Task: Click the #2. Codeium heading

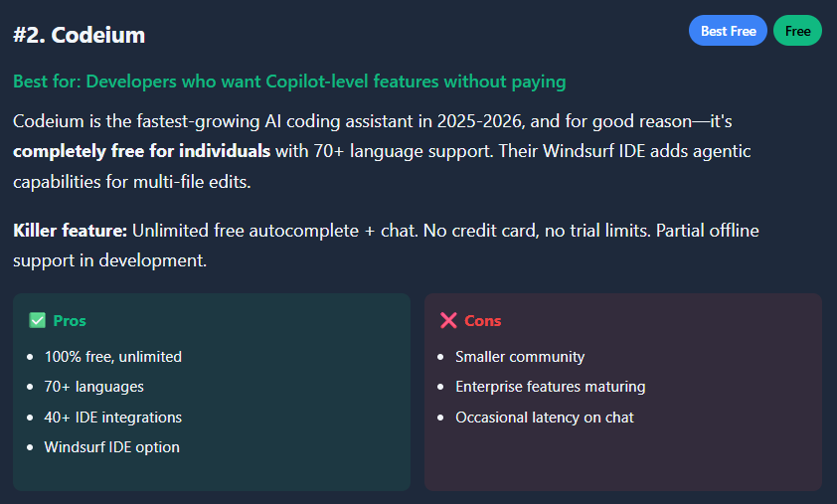Action: (x=80, y=35)
